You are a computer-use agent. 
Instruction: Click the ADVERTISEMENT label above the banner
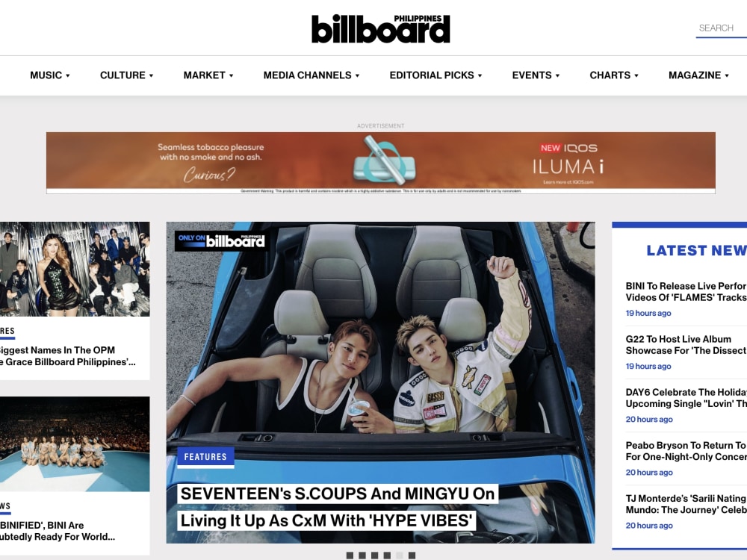click(381, 125)
